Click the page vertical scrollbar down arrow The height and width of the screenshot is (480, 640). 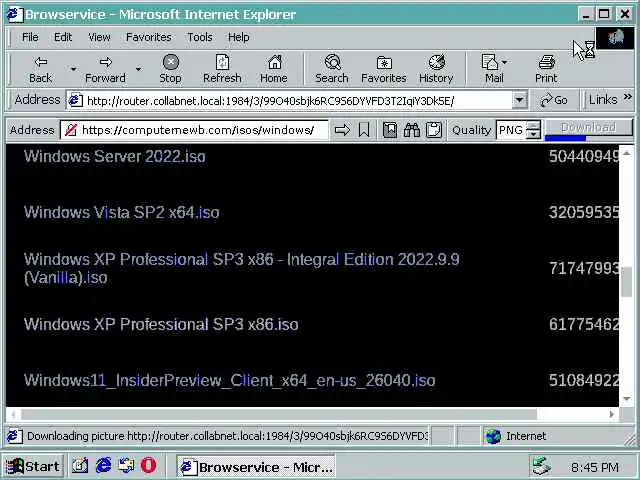pyautogui.click(x=627, y=398)
